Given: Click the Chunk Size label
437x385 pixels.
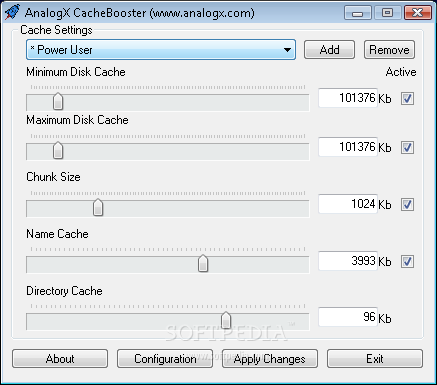Looking at the screenshot, I should click(53, 177).
